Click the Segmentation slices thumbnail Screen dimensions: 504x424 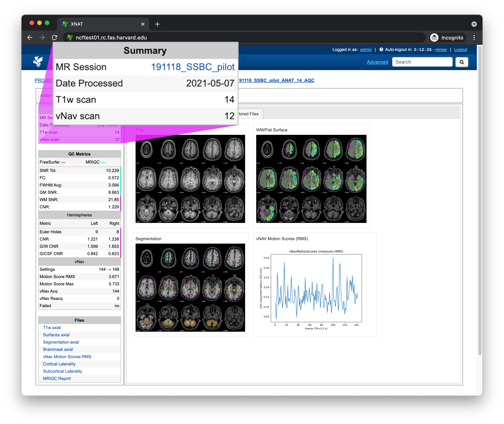coord(190,287)
